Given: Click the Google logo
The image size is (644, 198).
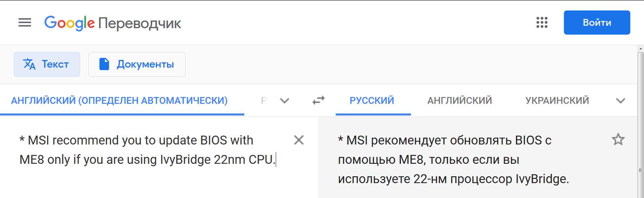Looking at the screenshot, I should click(x=69, y=23).
